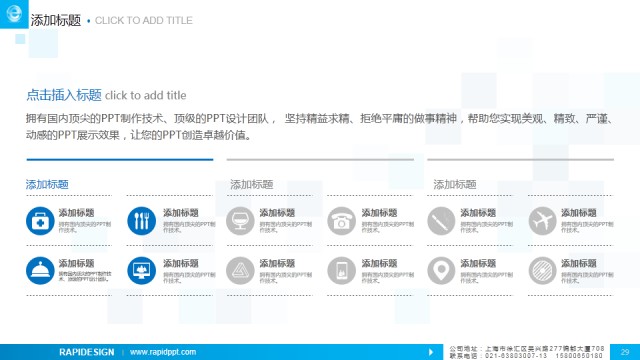Select the gray map pin icon
This screenshot has height=360, width=640.
point(441,271)
